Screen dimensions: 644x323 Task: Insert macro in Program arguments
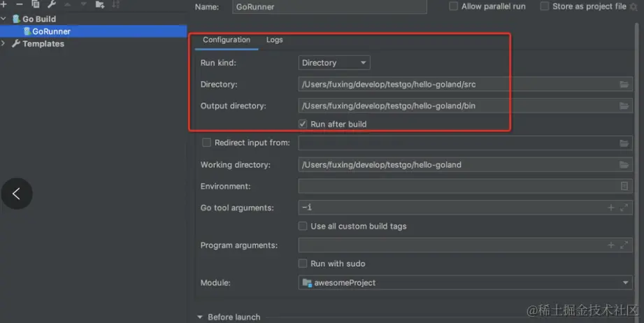tap(611, 245)
